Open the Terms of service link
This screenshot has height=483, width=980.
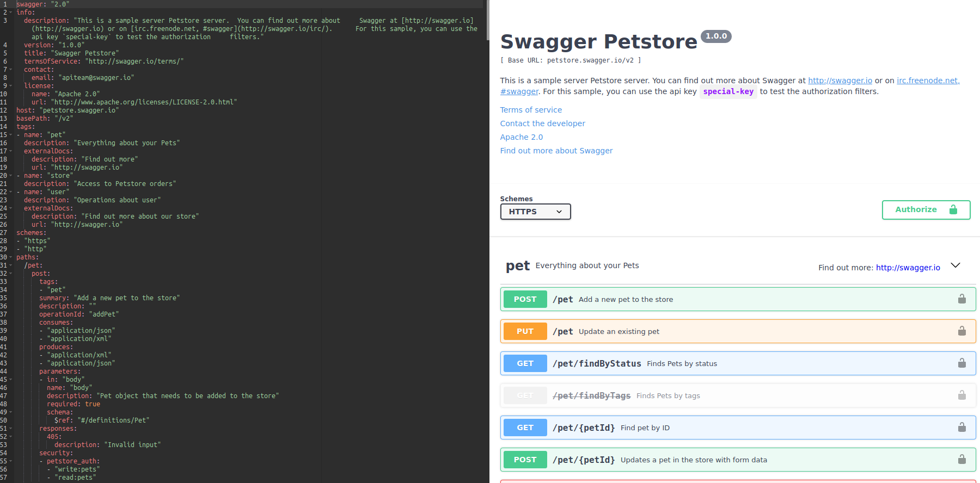coord(531,110)
